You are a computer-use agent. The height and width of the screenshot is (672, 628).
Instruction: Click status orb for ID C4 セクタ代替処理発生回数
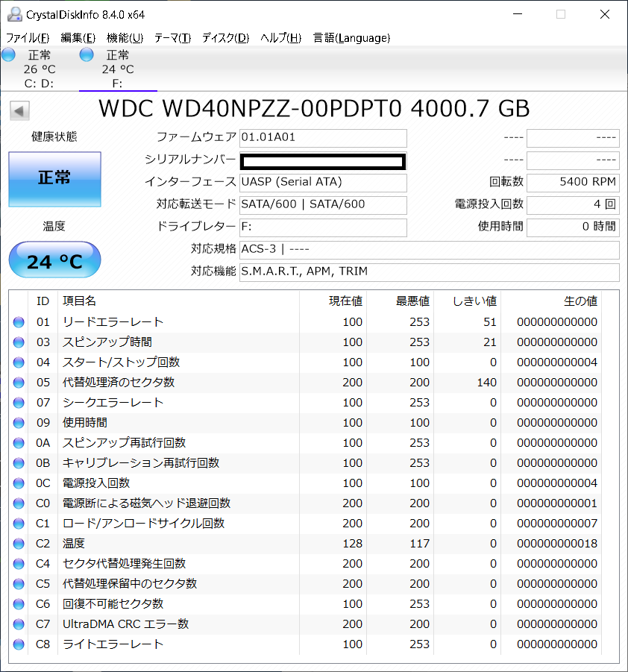click(19, 564)
